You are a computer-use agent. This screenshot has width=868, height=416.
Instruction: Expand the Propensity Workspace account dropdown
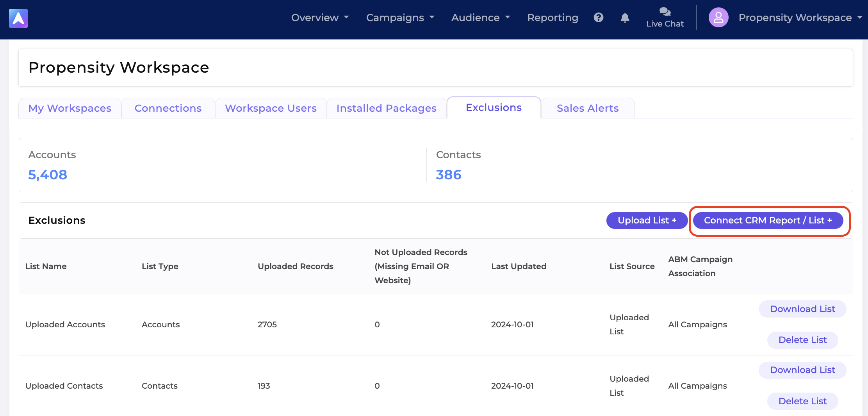800,18
